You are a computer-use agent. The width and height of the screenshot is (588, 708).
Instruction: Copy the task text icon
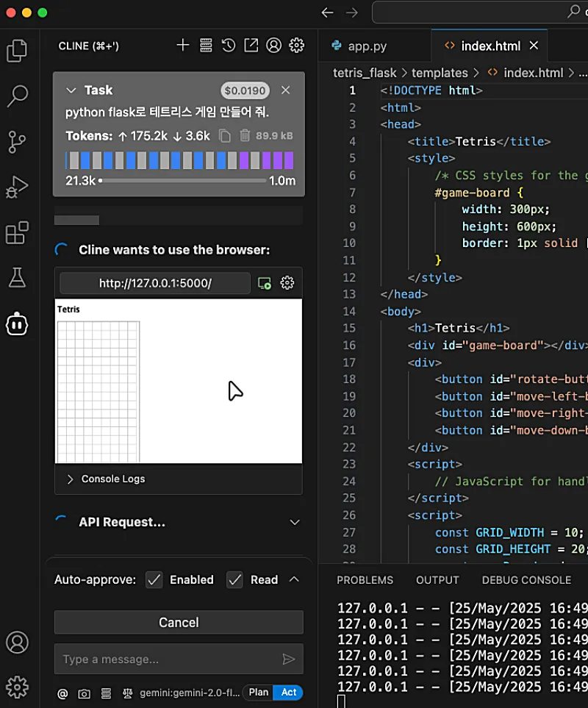(x=225, y=135)
